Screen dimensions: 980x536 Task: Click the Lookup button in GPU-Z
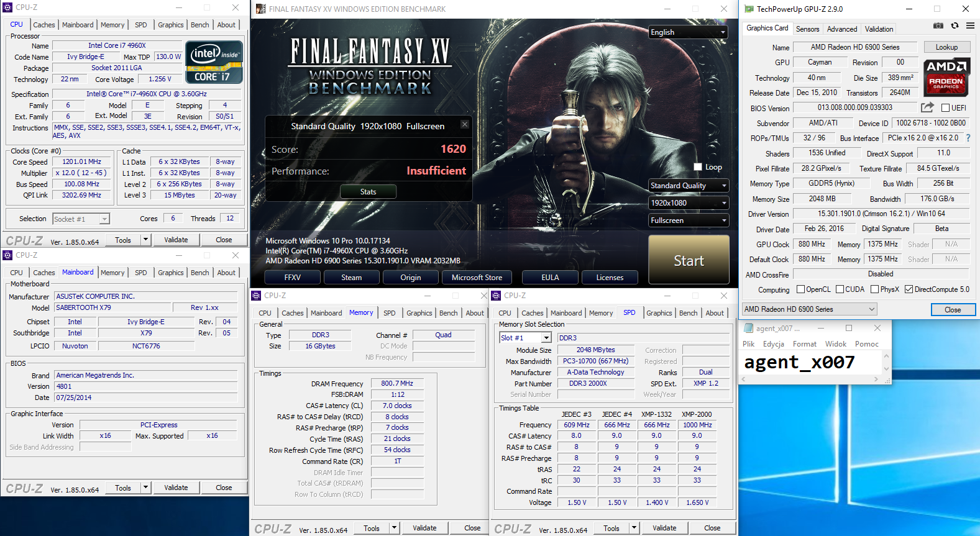(946, 47)
